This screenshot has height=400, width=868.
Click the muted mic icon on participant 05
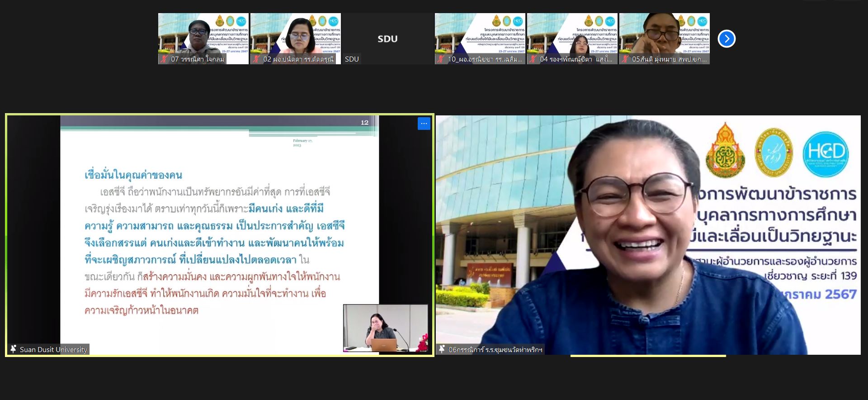tap(625, 59)
